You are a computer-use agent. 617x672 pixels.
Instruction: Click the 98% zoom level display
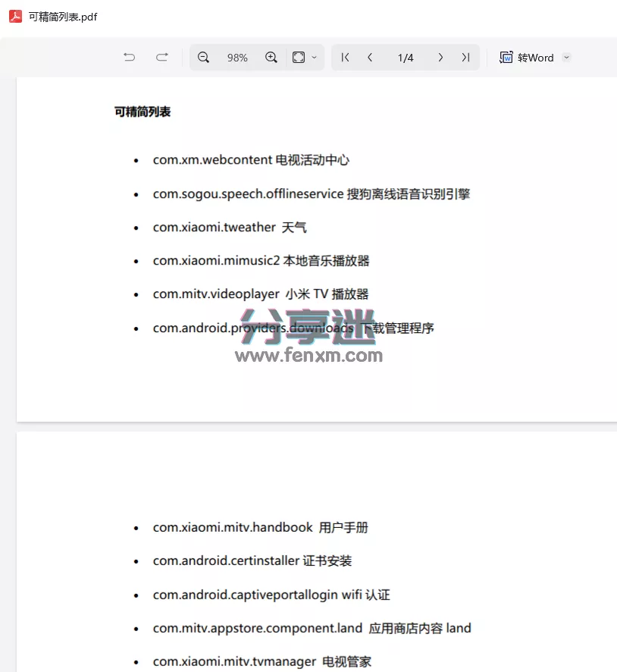(237, 57)
